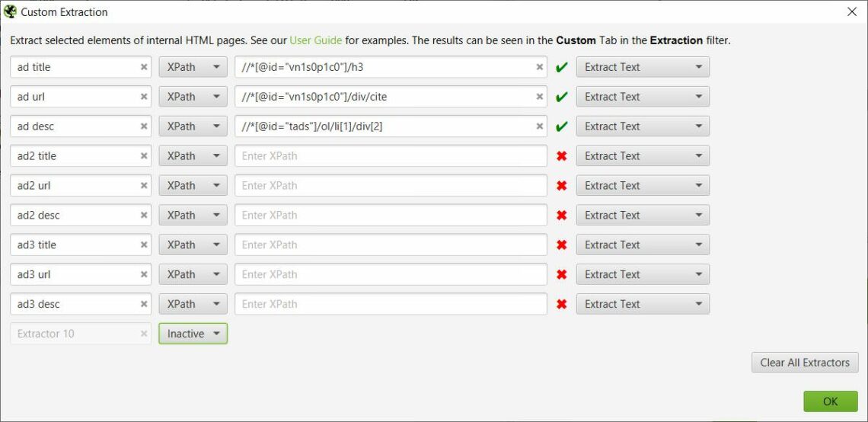Clear the 'ad2 url' name field
The image size is (868, 422).
coord(144,186)
